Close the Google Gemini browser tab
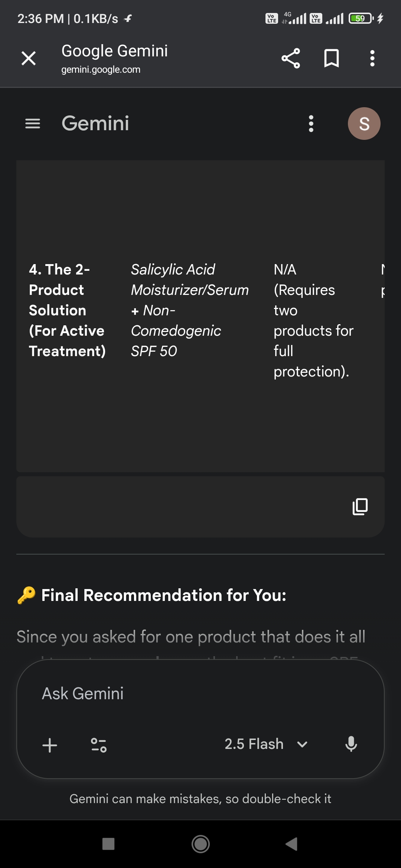This screenshot has height=868, width=401. [x=29, y=58]
